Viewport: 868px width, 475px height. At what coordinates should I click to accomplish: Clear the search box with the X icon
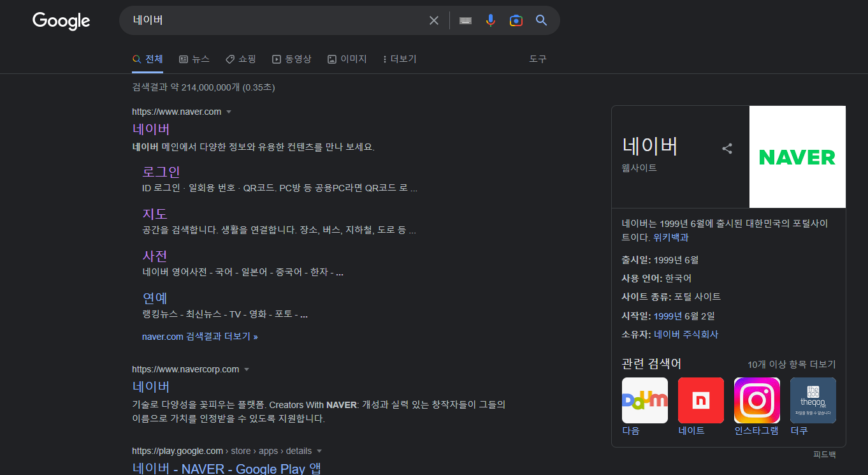point(434,20)
